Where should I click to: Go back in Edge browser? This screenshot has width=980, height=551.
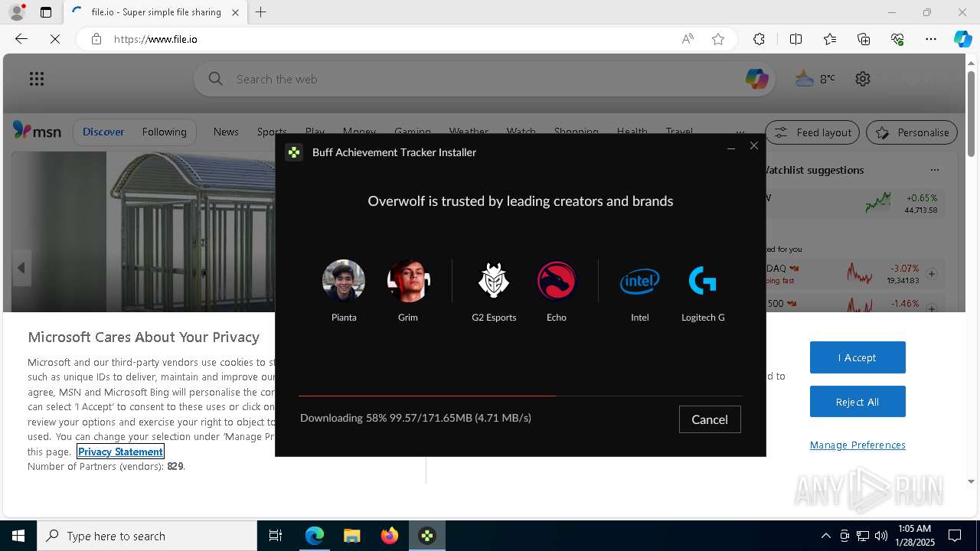tap(21, 39)
